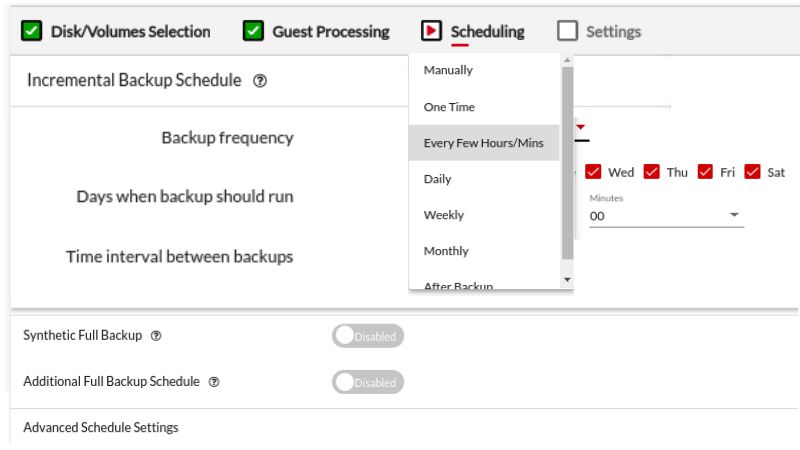The width and height of the screenshot is (800, 450).
Task: Click help icon next to Synthetic Full Backup
Action: (156, 336)
